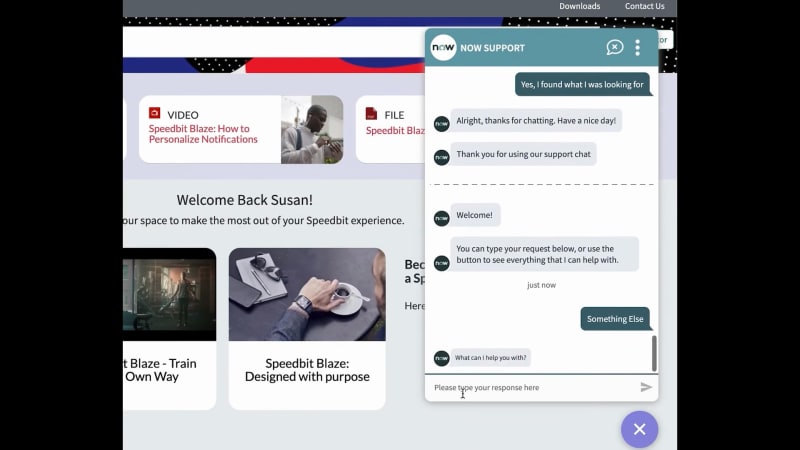Click 'Speedbit Blaze: Designed with purpose' title
This screenshot has width=800, height=450.
307,370
